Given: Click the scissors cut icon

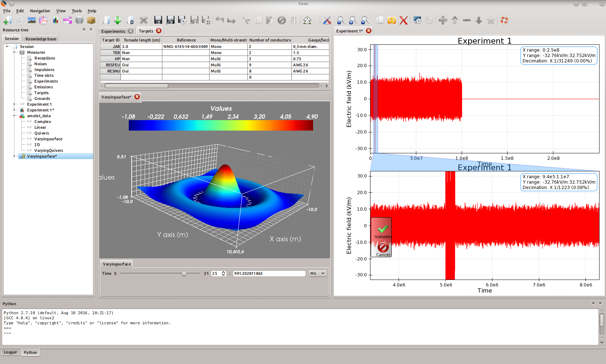Looking at the screenshot, I should (246, 20).
